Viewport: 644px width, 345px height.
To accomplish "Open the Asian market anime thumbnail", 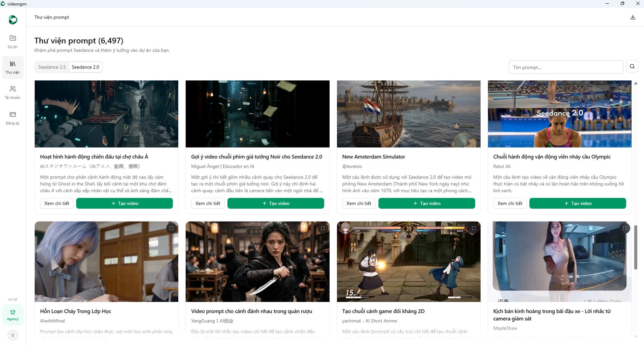I will (x=106, y=114).
